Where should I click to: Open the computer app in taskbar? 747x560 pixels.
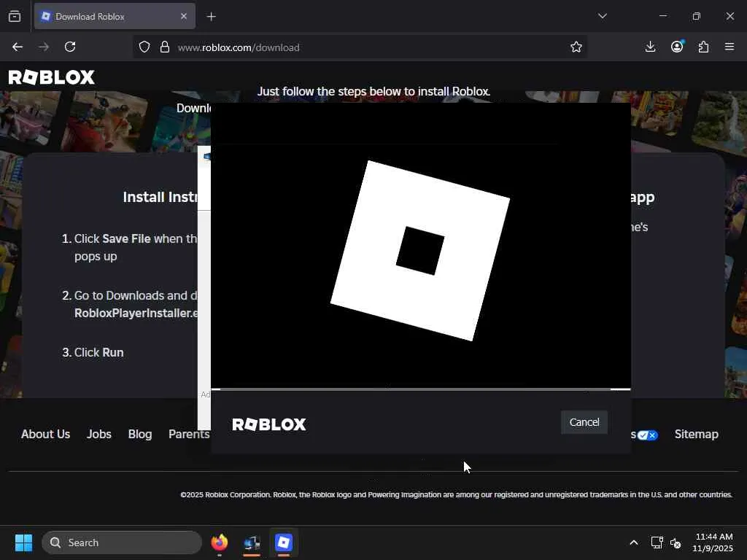pos(252,542)
